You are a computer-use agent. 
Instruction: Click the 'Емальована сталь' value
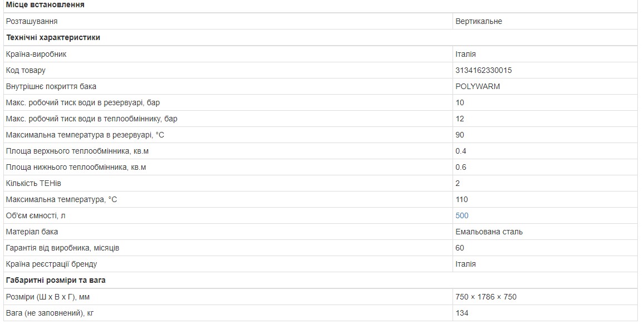point(489,232)
